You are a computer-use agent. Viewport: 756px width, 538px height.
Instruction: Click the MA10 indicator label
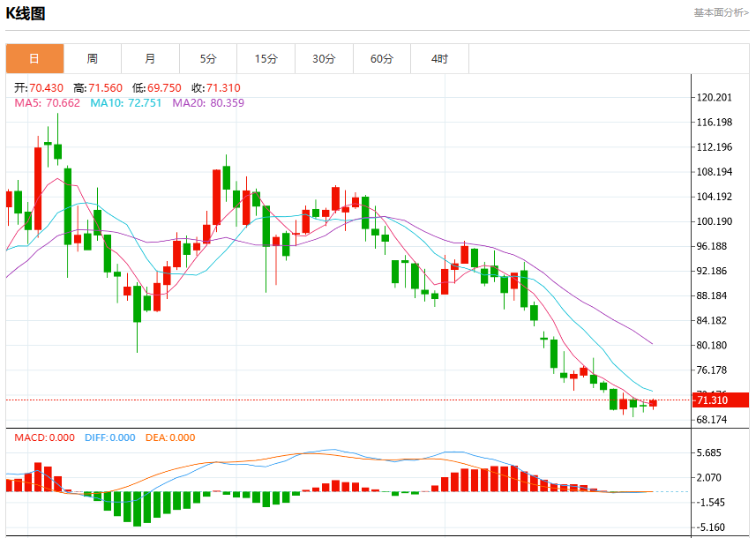pos(126,102)
